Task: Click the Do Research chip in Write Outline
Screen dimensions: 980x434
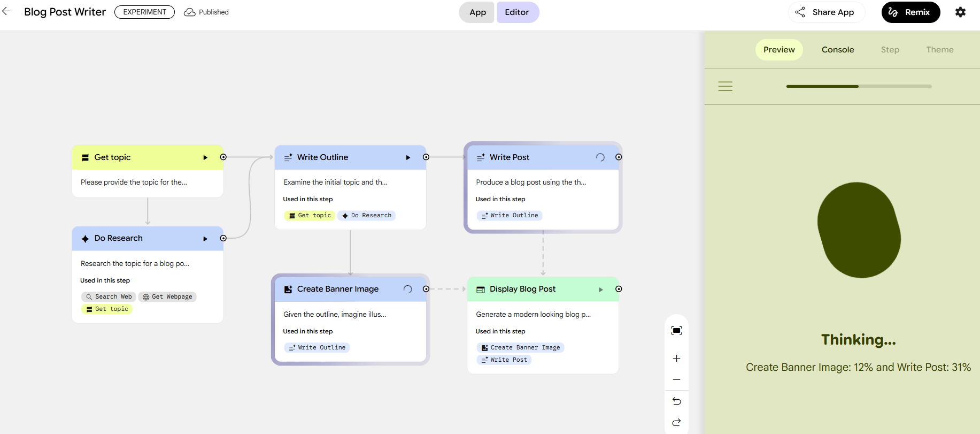Action: pyautogui.click(x=366, y=215)
